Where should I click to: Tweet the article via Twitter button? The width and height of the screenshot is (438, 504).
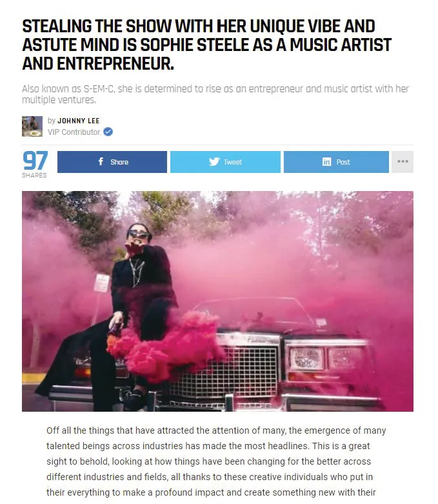[x=225, y=162]
